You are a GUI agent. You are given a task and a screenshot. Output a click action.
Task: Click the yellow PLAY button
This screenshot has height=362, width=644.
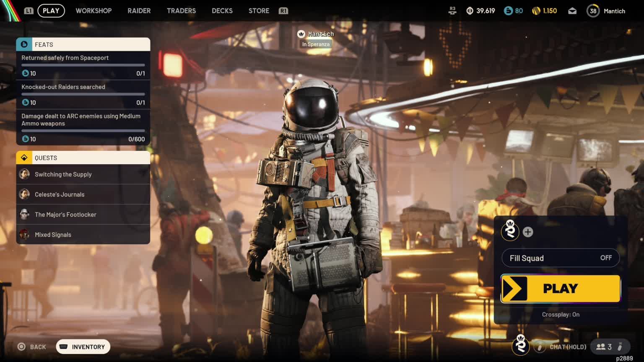pyautogui.click(x=561, y=289)
